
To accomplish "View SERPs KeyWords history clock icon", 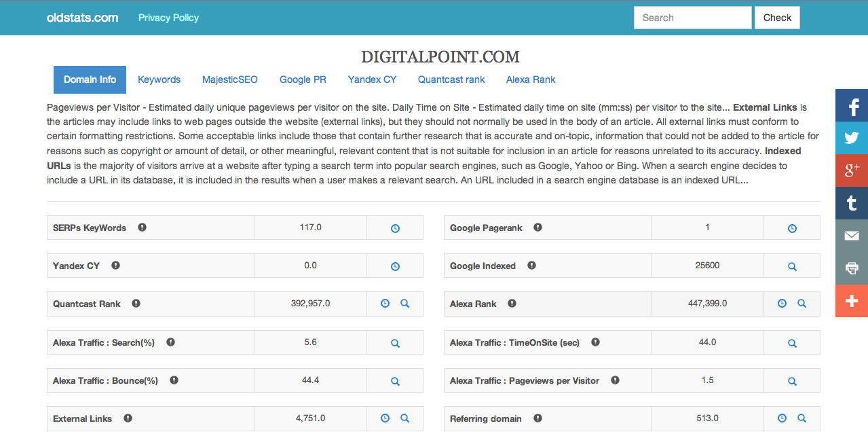I will click(395, 229).
